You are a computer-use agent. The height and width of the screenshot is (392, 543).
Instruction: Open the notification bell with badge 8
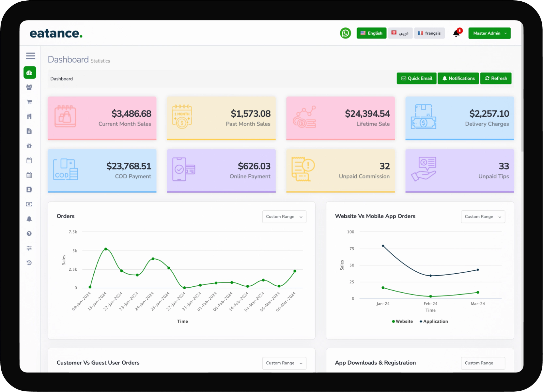click(456, 33)
